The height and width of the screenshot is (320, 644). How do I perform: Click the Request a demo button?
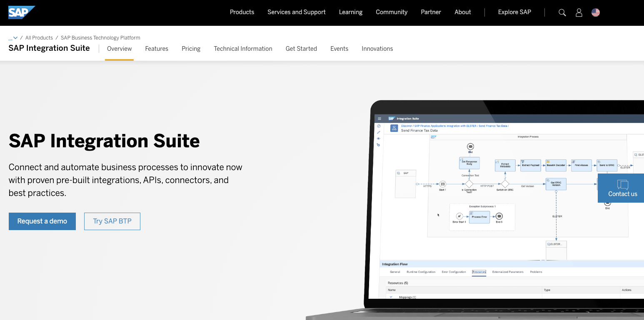click(42, 221)
